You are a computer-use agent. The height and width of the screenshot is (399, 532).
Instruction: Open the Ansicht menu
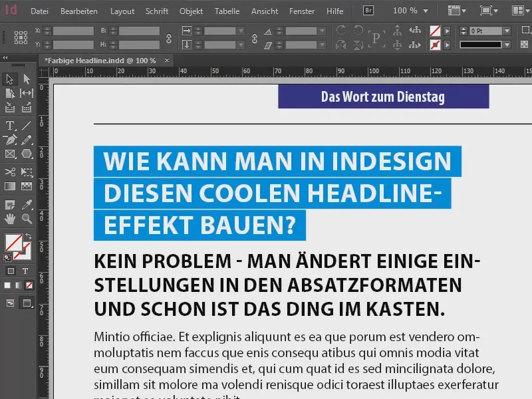[265, 11]
